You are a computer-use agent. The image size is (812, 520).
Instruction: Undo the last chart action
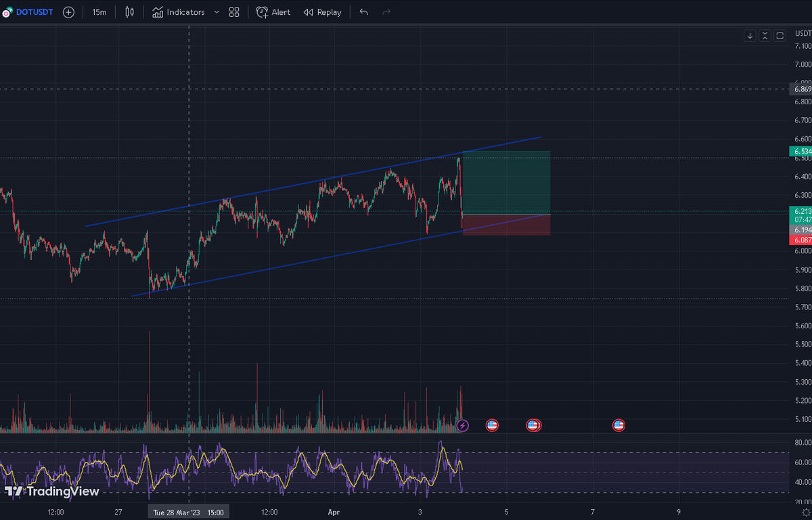point(364,12)
